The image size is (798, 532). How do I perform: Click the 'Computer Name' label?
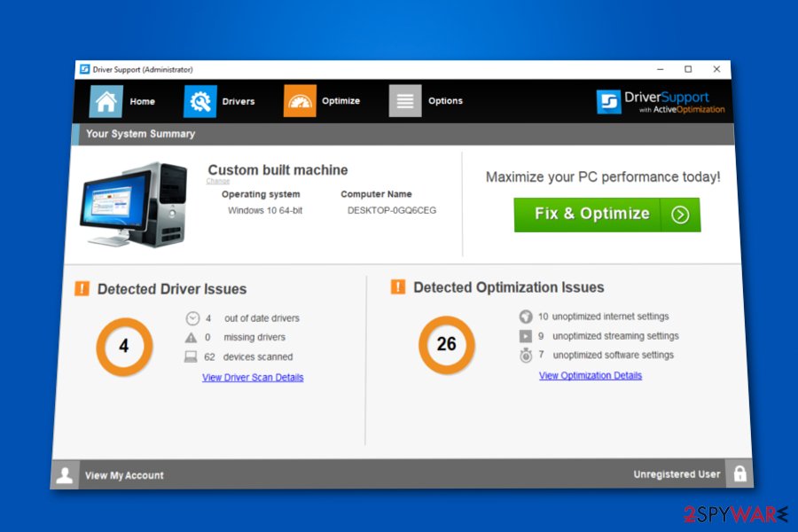tap(376, 194)
